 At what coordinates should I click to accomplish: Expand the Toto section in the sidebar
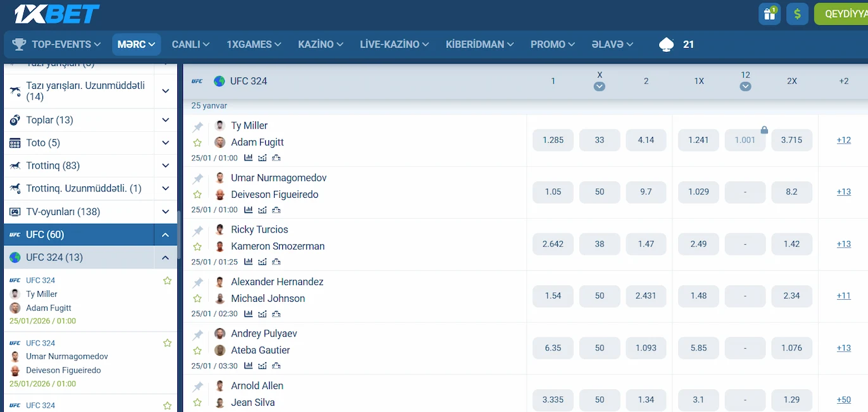165,143
